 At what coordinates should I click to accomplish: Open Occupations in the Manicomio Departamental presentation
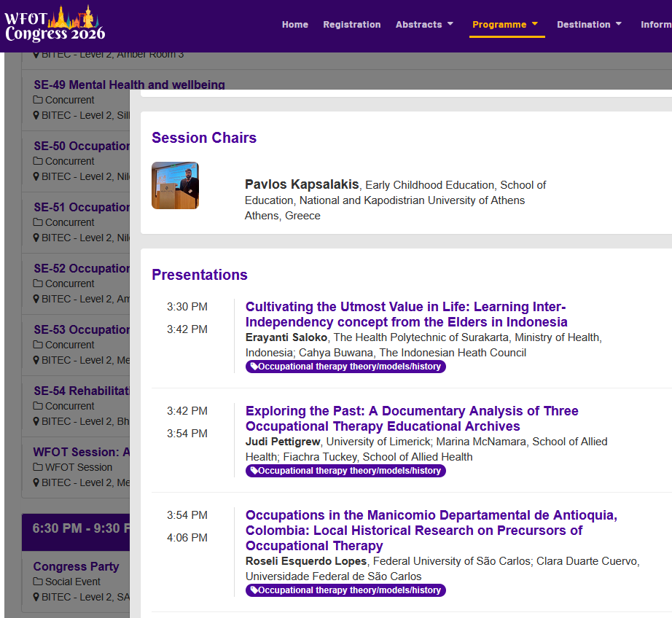pos(431,530)
